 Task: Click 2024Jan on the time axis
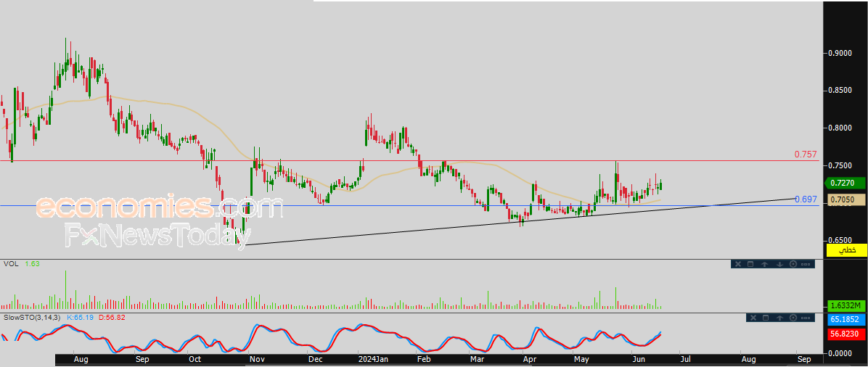tap(374, 360)
